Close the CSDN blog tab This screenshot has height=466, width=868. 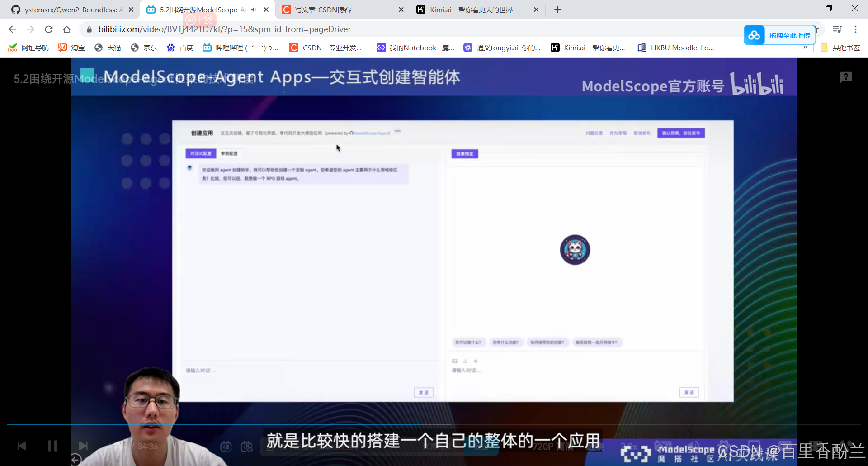pos(401,10)
